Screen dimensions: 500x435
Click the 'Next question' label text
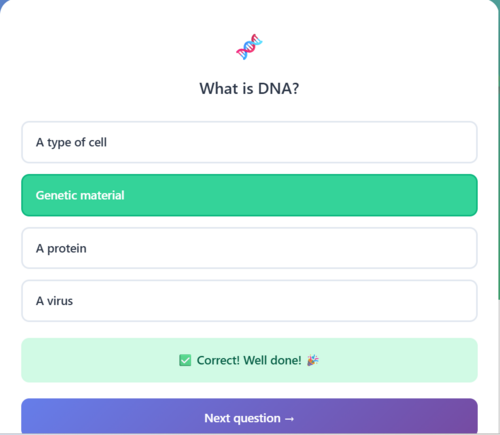click(x=242, y=418)
